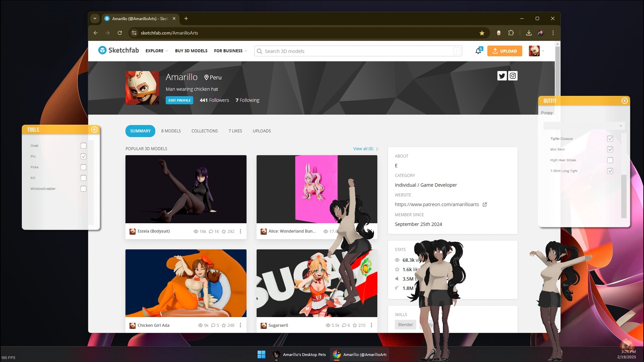Open View all (8) link
Image resolution: width=644 pixels, height=362 pixels.
366,148
